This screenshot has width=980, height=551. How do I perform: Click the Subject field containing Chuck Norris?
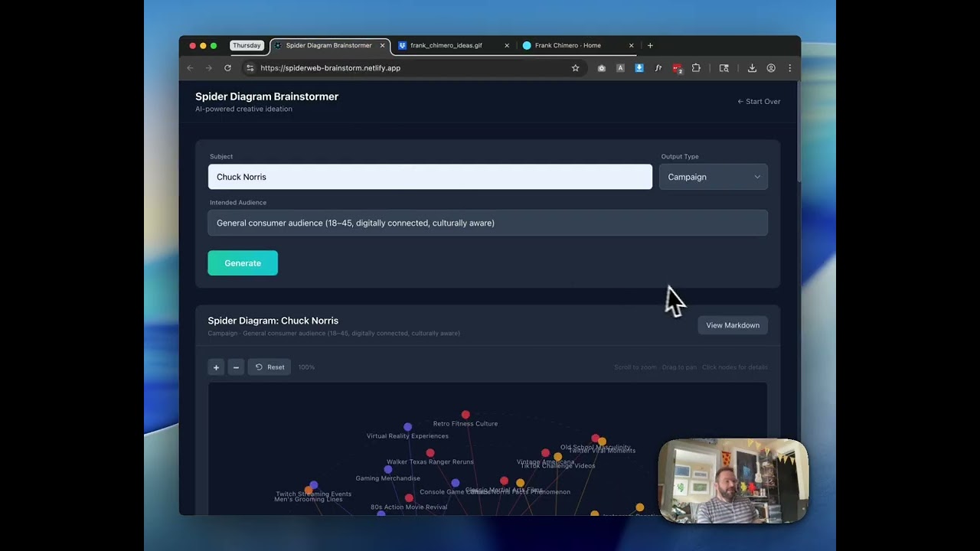(x=430, y=177)
